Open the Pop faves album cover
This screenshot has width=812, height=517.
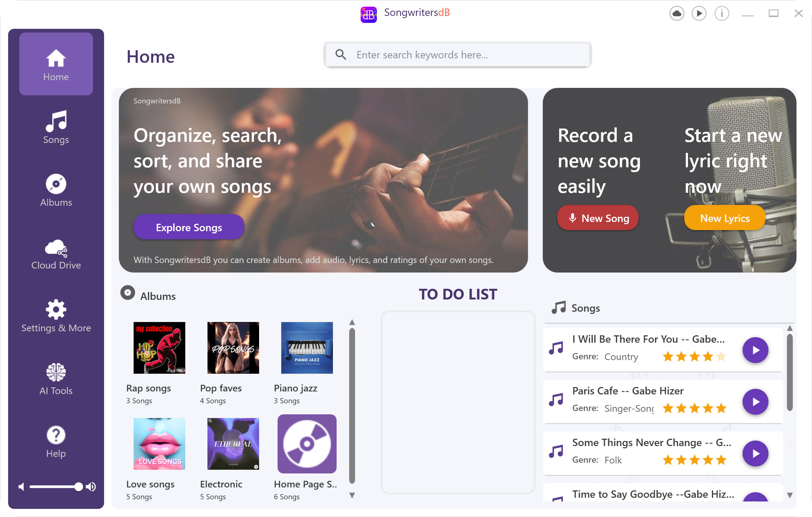(x=233, y=348)
